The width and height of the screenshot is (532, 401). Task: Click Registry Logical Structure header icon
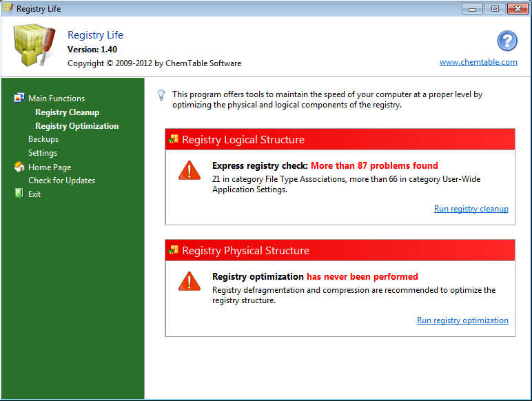tap(173, 139)
